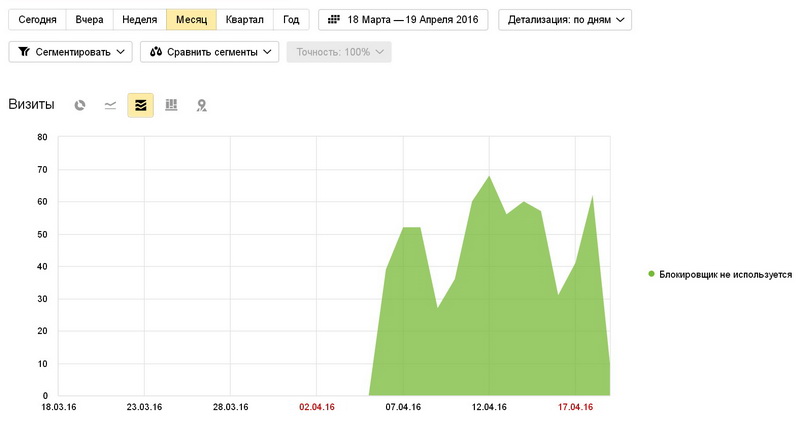Switch to line chart view
Viewport: 800px width, 421px height.
pyautogui.click(x=110, y=105)
